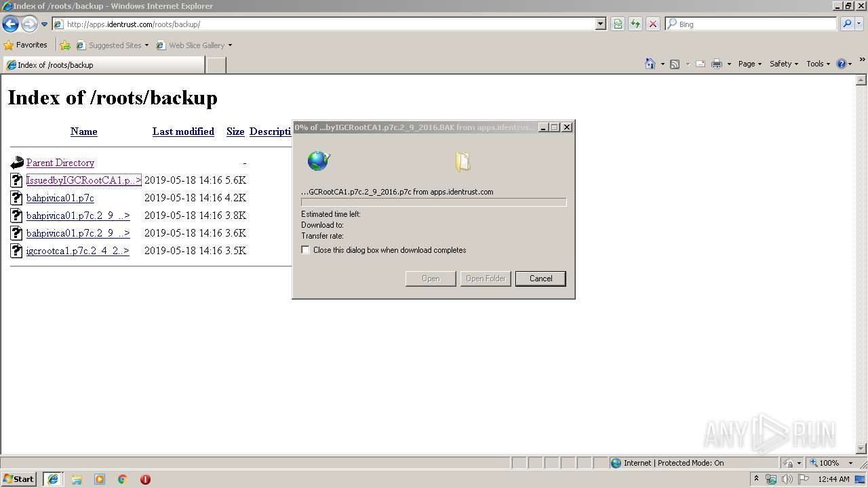Click the globe icon in download dialog
This screenshot has height=488, width=868.
tap(318, 161)
